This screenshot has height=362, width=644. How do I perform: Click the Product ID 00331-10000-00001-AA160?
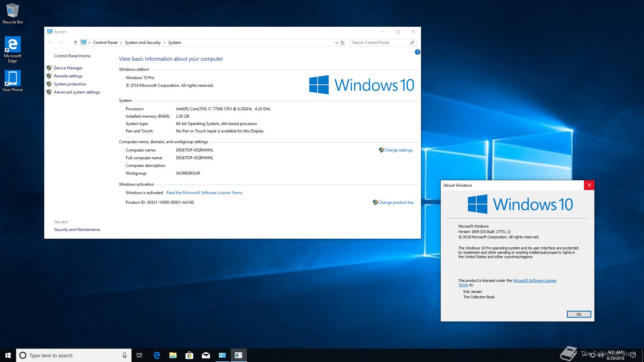pyautogui.click(x=170, y=202)
